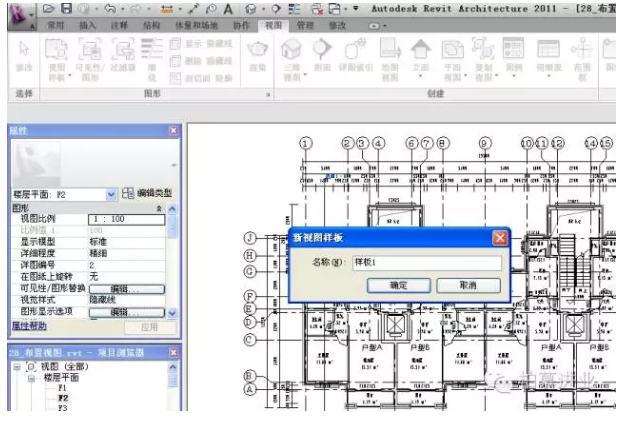Image resolution: width=626 pixels, height=421 pixels.
Task: Collapse the 楼层平面 tree node
Action: click(31, 378)
